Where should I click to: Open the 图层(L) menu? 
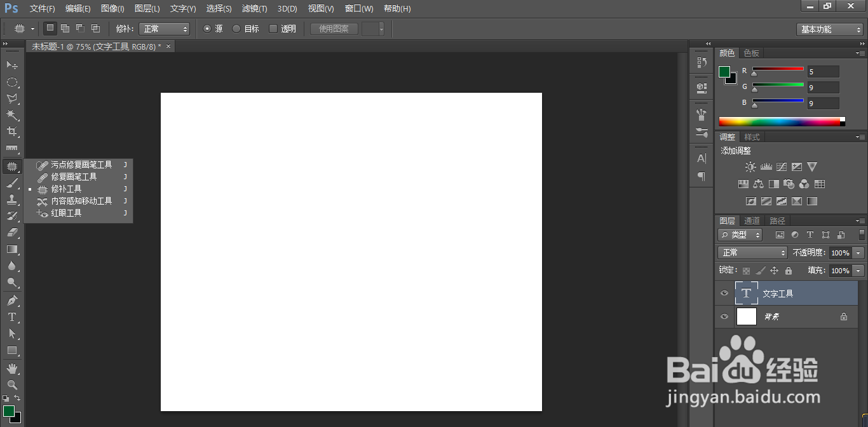coord(147,9)
